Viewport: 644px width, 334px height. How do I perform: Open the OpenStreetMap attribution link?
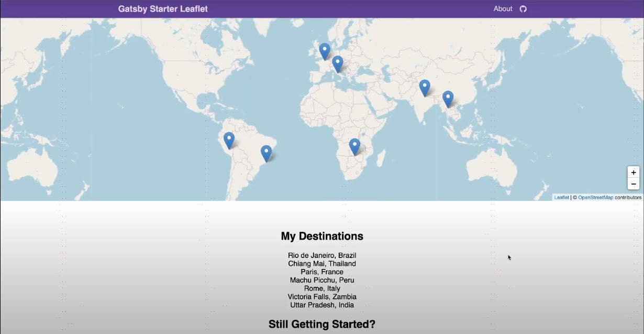click(595, 197)
